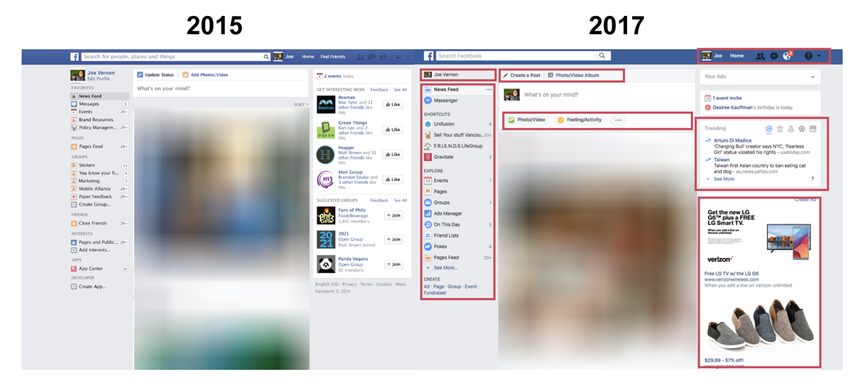The height and width of the screenshot is (388, 868).
Task: Open the account menu arrow in 2017 top bar
Action: tap(819, 56)
